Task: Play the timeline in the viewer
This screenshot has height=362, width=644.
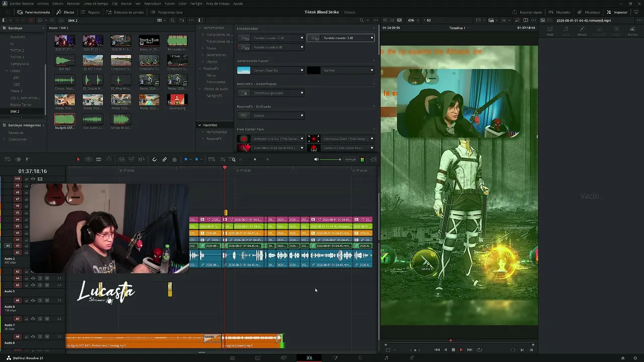Action: coord(461,350)
